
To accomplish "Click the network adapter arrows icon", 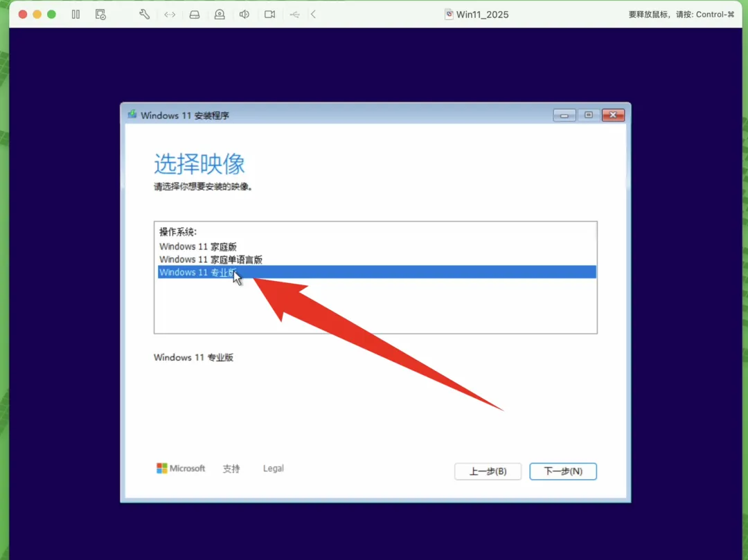I will coord(170,15).
